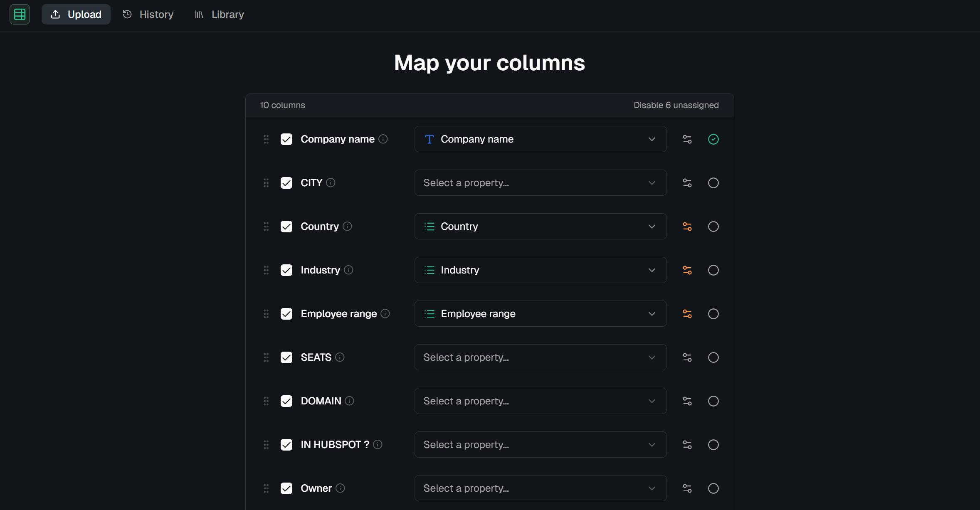Image resolution: width=980 pixels, height=510 pixels.
Task: Click Disable 6 unassigned link
Action: [x=676, y=105]
